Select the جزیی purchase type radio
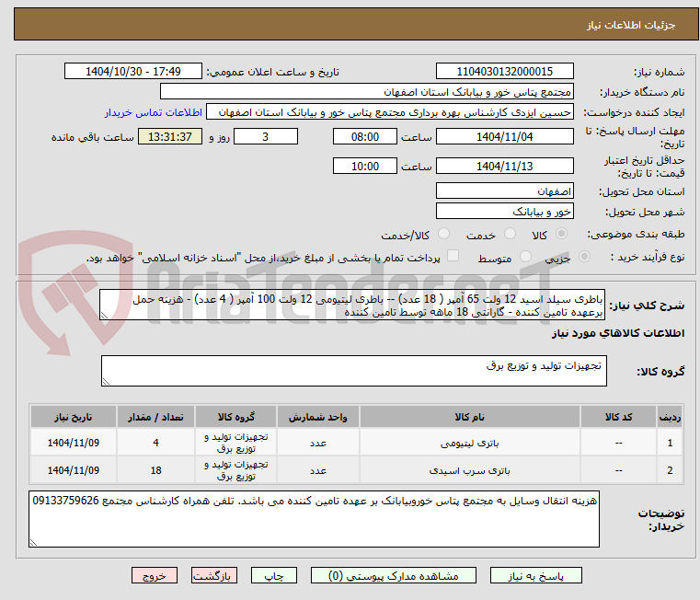Viewport: 700px width, 600px height. point(584,257)
